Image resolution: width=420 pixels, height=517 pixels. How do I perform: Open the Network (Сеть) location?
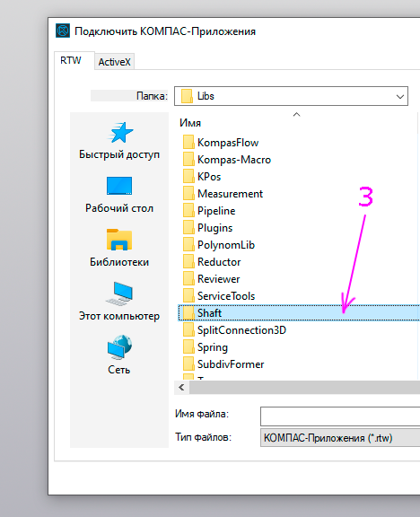[119, 355]
